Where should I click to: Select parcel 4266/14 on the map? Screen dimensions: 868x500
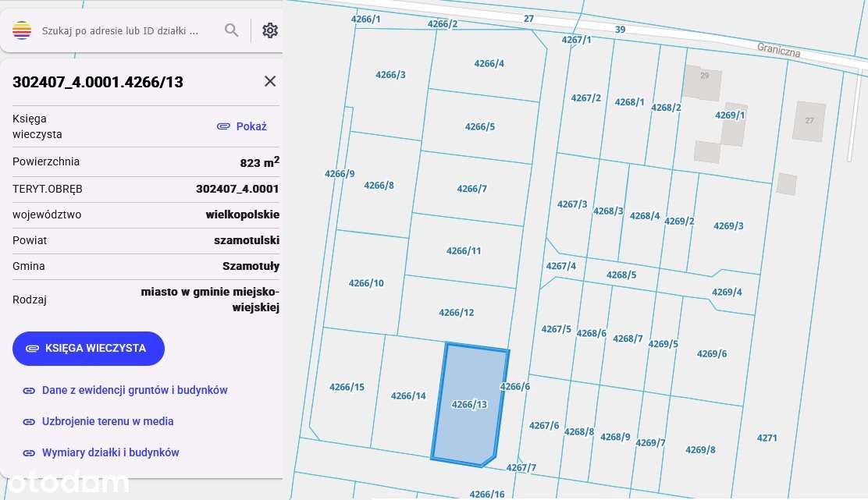pos(408,396)
